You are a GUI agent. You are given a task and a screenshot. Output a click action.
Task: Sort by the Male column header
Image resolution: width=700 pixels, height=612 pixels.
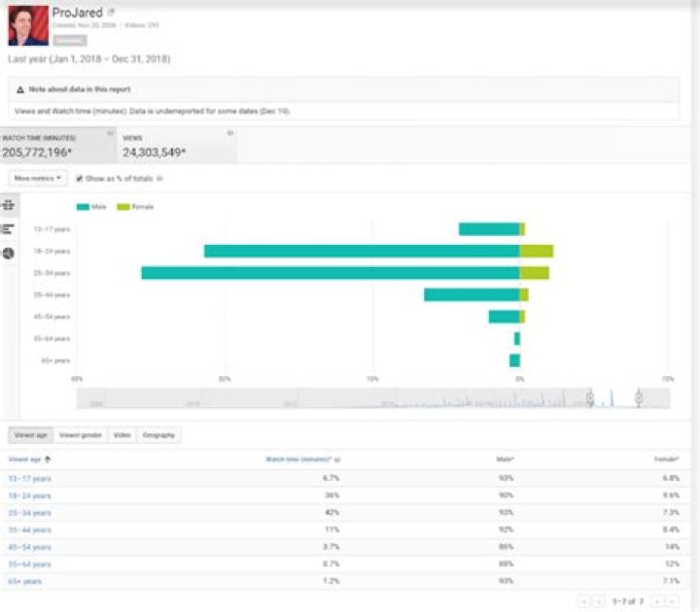506,459
